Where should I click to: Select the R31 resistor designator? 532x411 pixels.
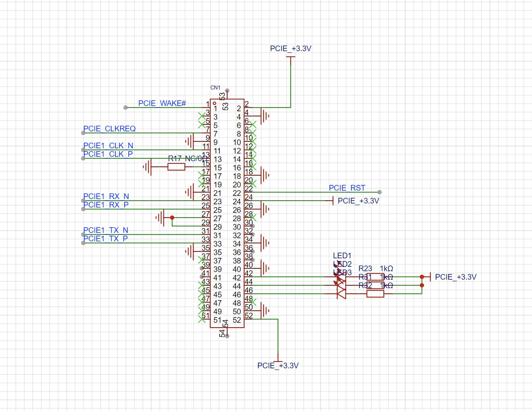coord(365,277)
